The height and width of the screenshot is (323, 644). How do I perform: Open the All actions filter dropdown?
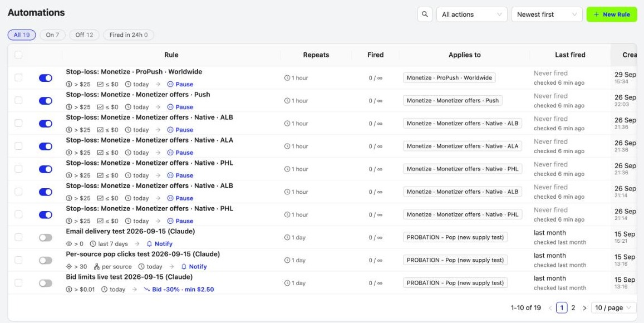click(472, 14)
